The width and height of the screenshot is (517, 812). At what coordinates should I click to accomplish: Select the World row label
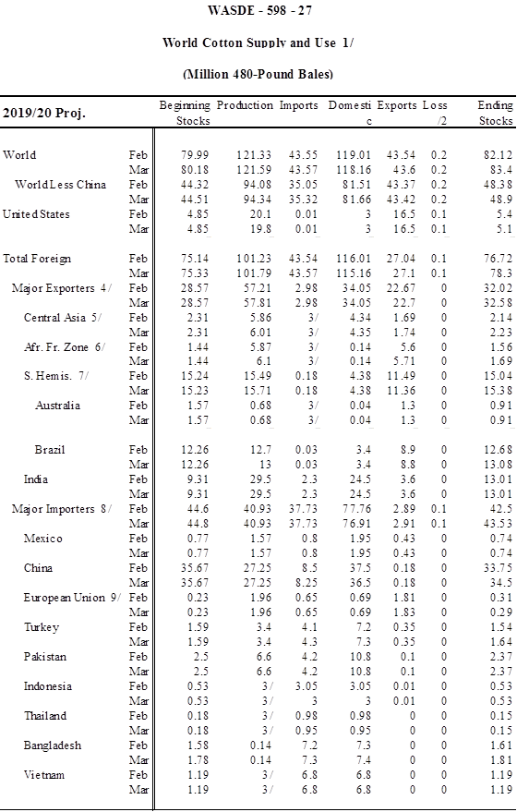click(x=19, y=155)
